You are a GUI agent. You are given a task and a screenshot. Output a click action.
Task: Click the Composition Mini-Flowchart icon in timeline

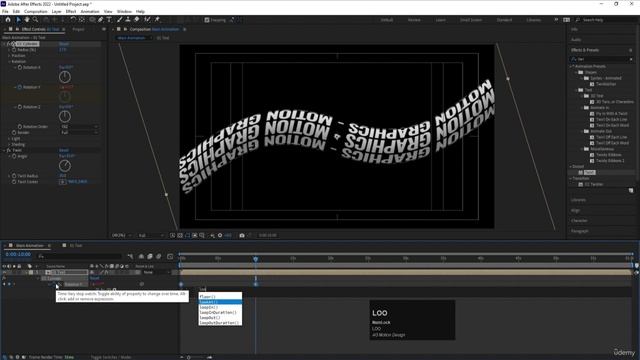[x=130, y=256]
